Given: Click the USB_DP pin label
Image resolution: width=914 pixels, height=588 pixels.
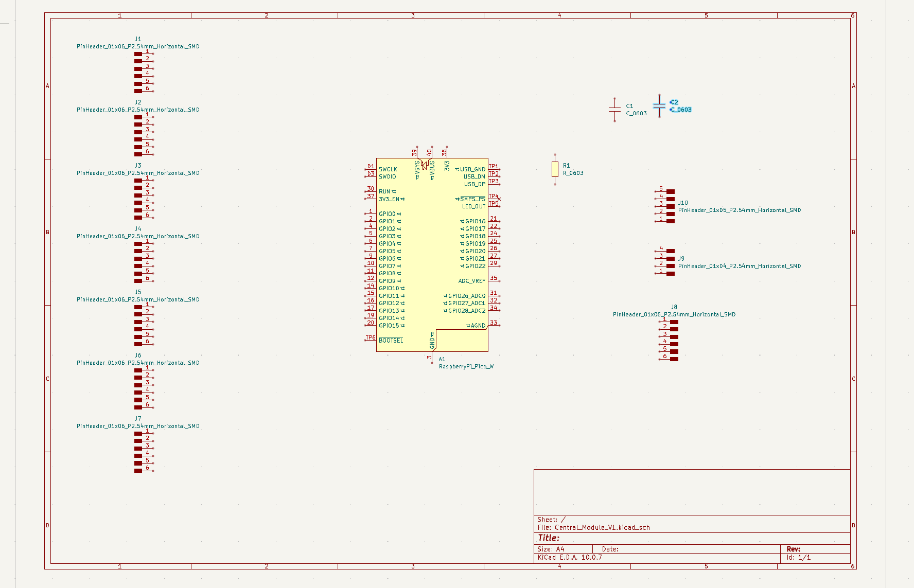Looking at the screenshot, I should (x=475, y=184).
